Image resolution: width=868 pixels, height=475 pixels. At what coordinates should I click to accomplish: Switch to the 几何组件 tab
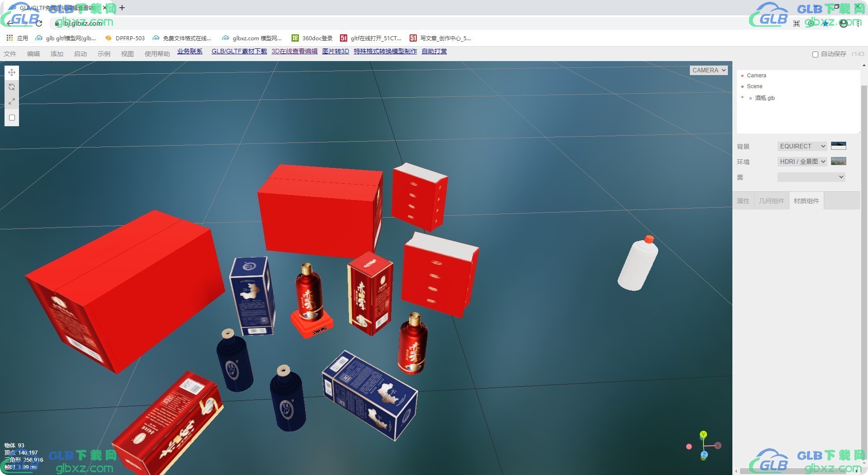[771, 201]
